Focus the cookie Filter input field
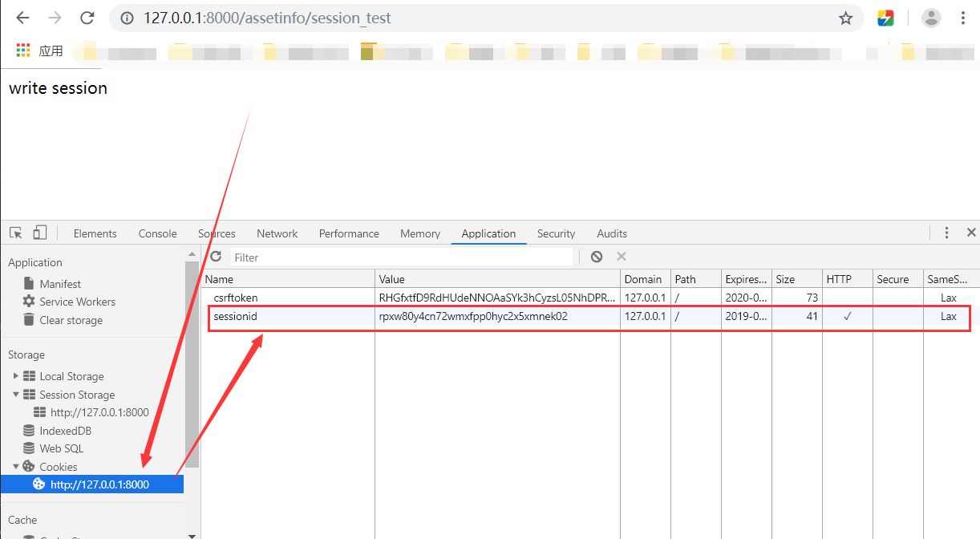 402,257
